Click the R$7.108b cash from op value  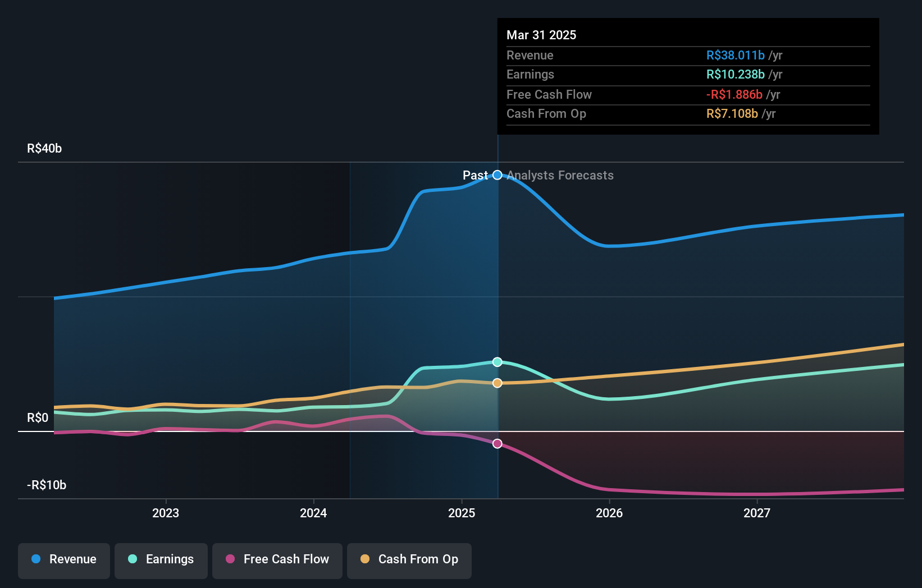[x=732, y=113]
